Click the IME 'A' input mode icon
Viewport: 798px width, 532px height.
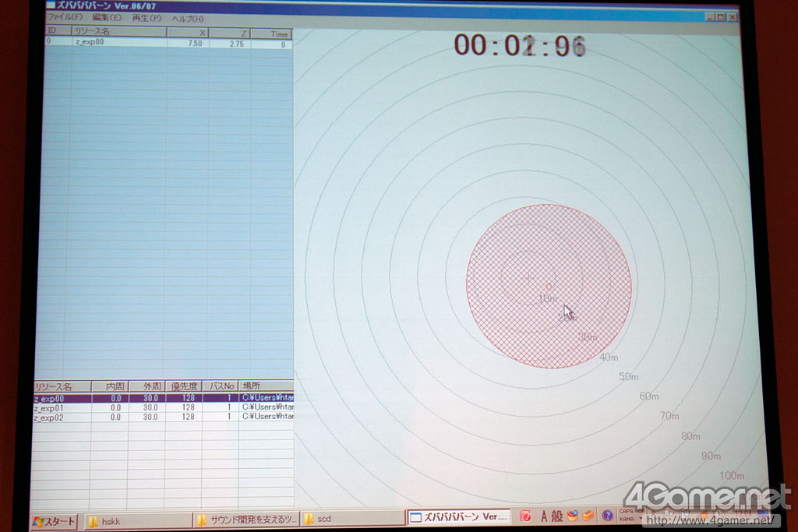tap(544, 516)
